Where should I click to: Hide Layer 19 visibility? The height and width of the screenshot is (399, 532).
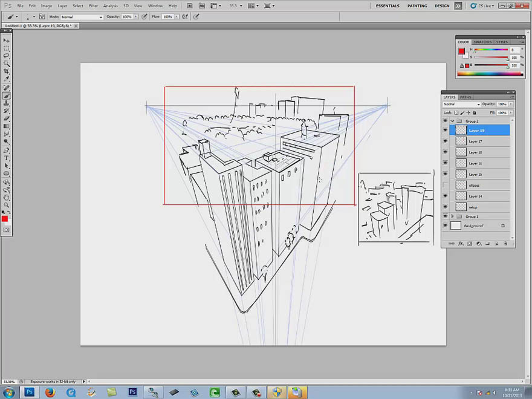(x=445, y=131)
